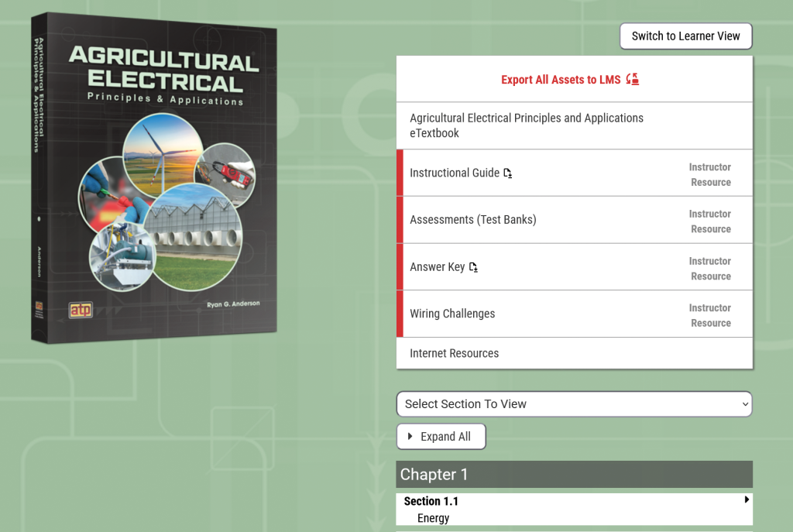
Task: Click Export All Assets to LMS link
Action: 561,80
